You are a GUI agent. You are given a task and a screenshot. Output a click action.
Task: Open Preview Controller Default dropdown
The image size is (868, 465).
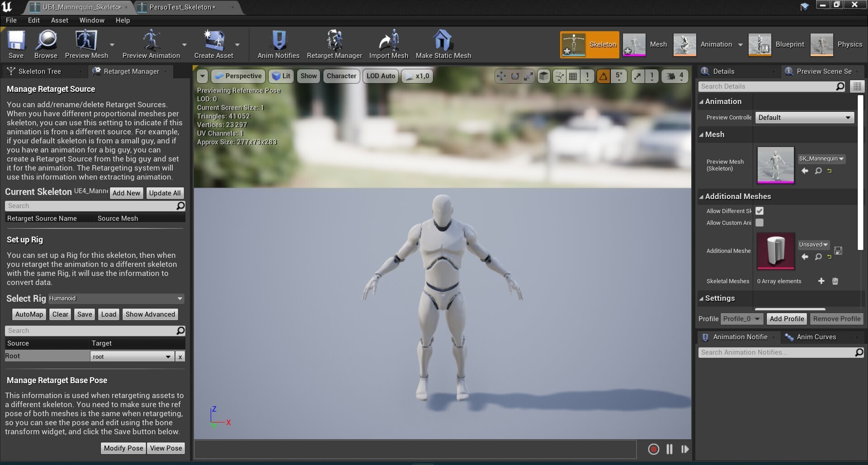804,118
